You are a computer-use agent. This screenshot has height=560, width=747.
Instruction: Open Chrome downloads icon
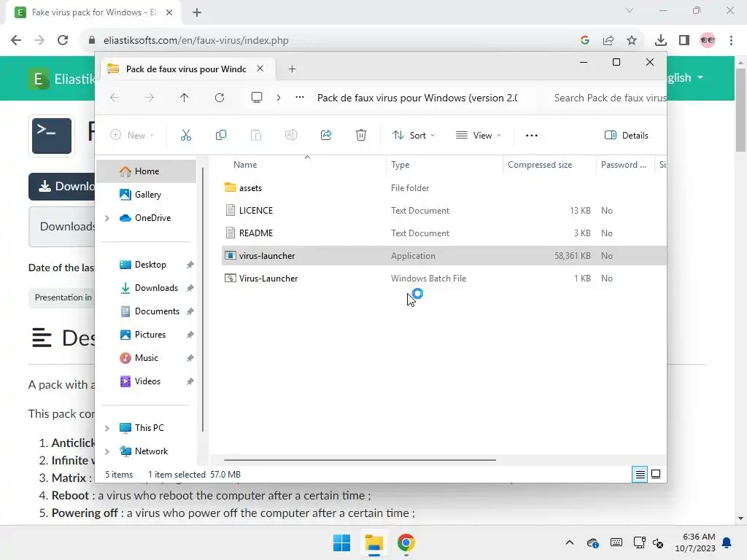click(x=661, y=41)
